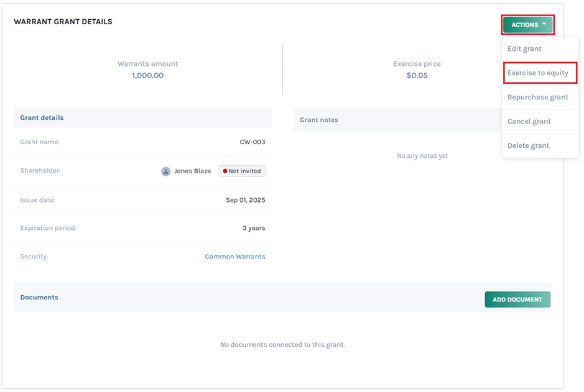Click the Jones Blaze avatar icon
Screen dimensions: 584x392
click(166, 171)
